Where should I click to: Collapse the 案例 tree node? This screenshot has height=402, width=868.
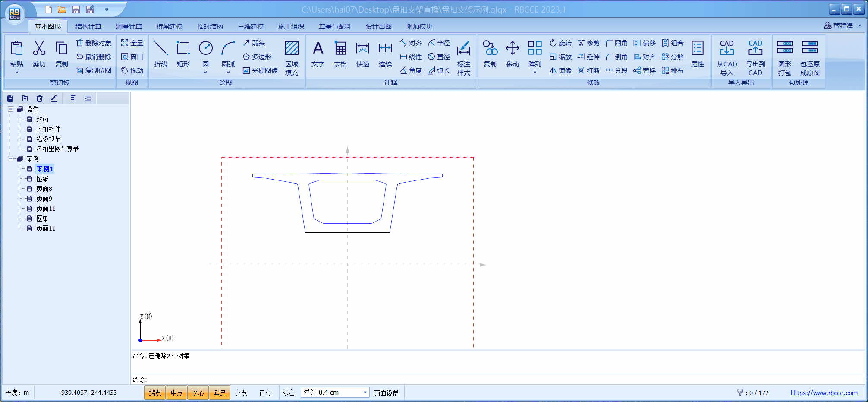coord(11,159)
